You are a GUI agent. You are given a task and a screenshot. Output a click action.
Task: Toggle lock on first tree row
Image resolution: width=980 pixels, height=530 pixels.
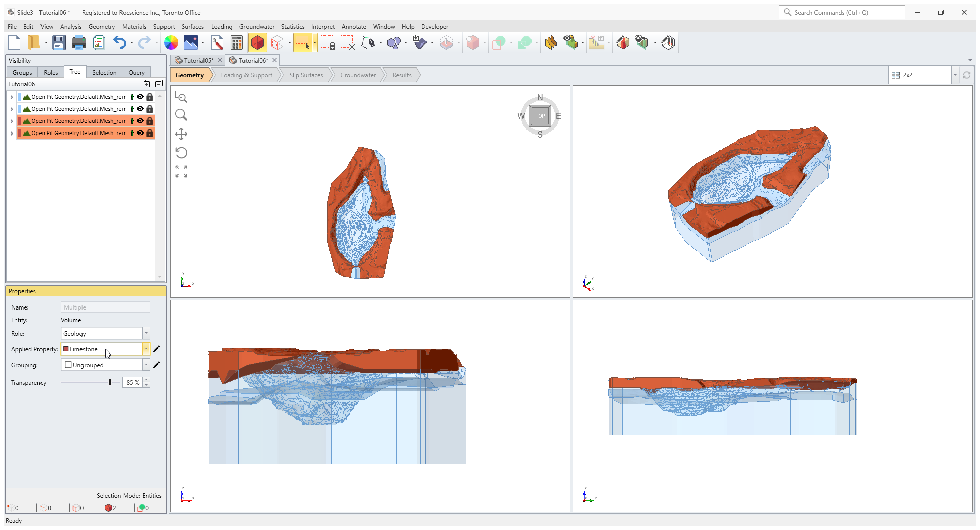click(150, 97)
